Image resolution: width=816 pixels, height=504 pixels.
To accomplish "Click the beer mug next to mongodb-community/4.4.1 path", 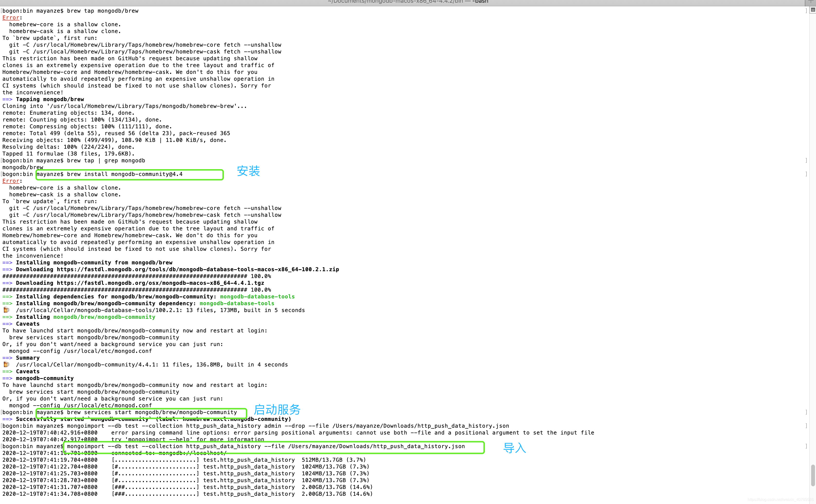I will (x=6, y=364).
